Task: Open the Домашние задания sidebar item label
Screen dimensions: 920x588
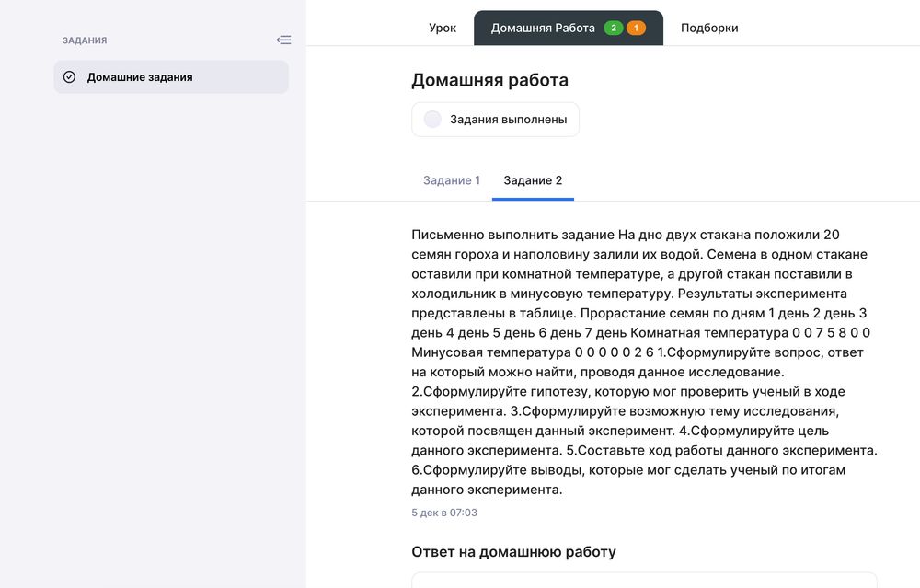Action: tap(140, 77)
